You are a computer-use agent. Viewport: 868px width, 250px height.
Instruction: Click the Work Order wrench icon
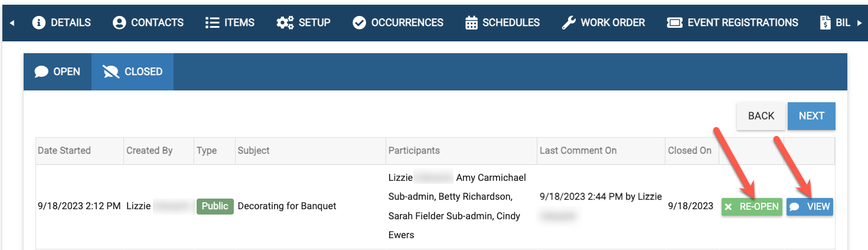click(x=569, y=23)
